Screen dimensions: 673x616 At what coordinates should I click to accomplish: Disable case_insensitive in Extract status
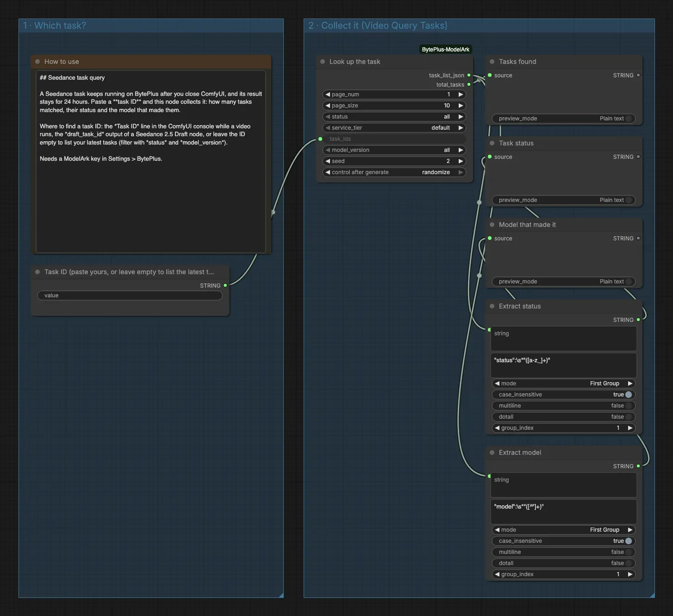tap(563, 395)
